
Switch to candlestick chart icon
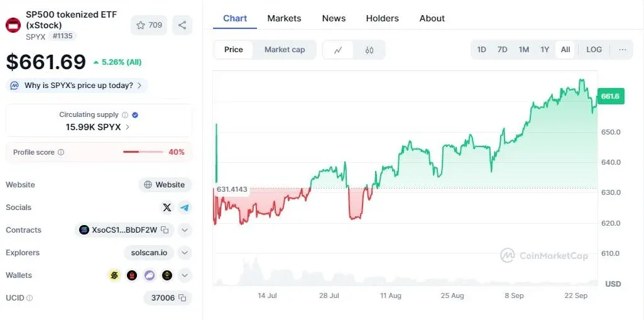tap(369, 50)
